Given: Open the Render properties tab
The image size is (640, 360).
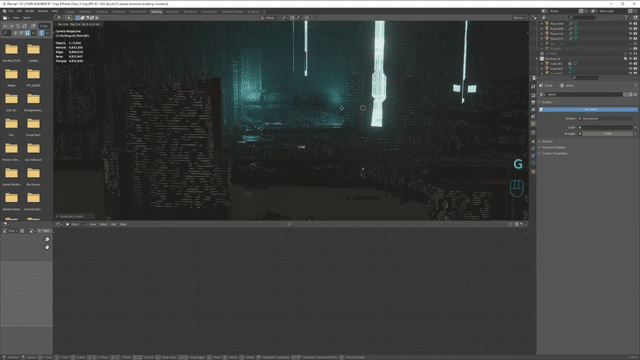Looking at the screenshot, I should point(533,95).
